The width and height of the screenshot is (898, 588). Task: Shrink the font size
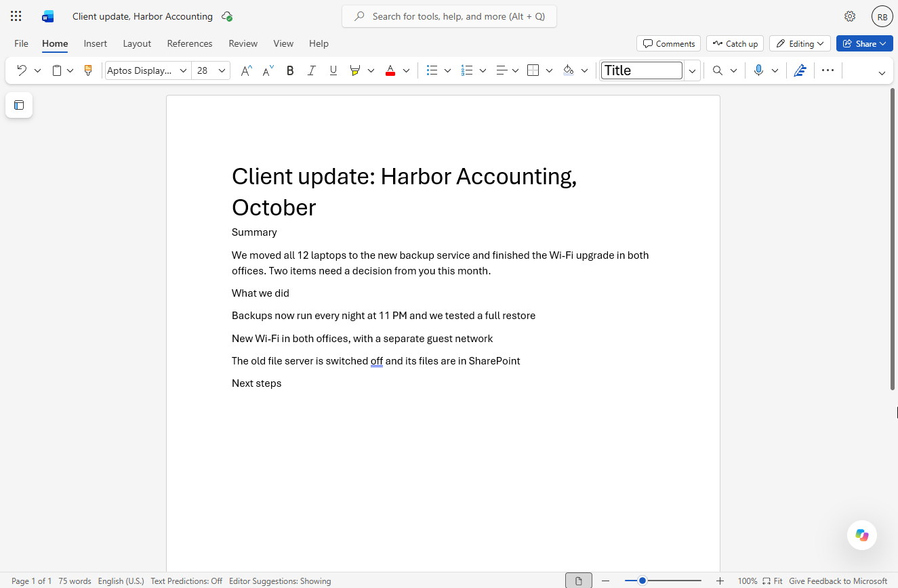pyautogui.click(x=268, y=70)
